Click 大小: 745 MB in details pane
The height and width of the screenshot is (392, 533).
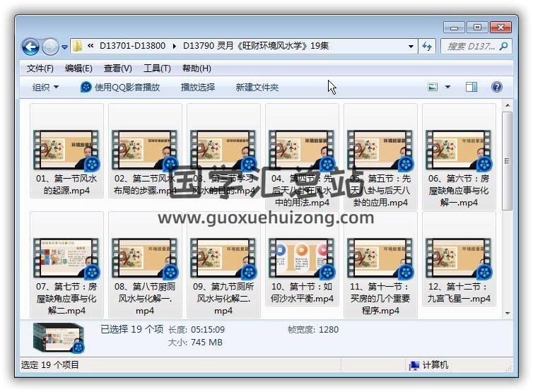coord(195,342)
